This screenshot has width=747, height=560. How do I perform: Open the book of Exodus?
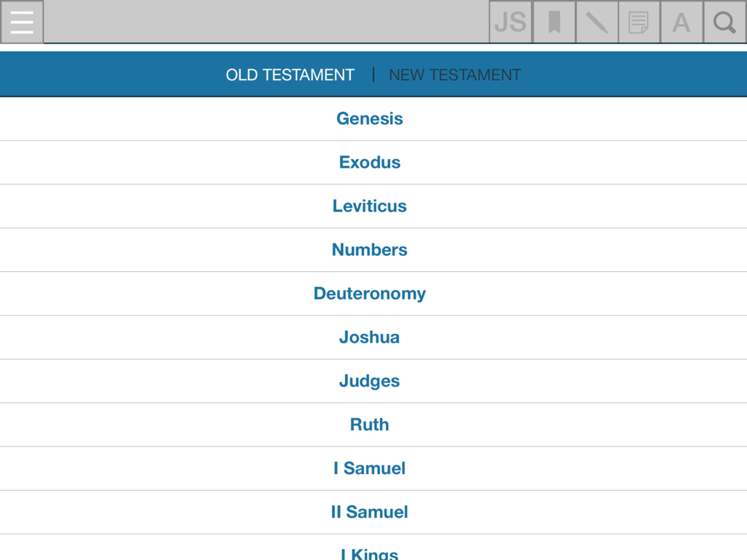370,162
